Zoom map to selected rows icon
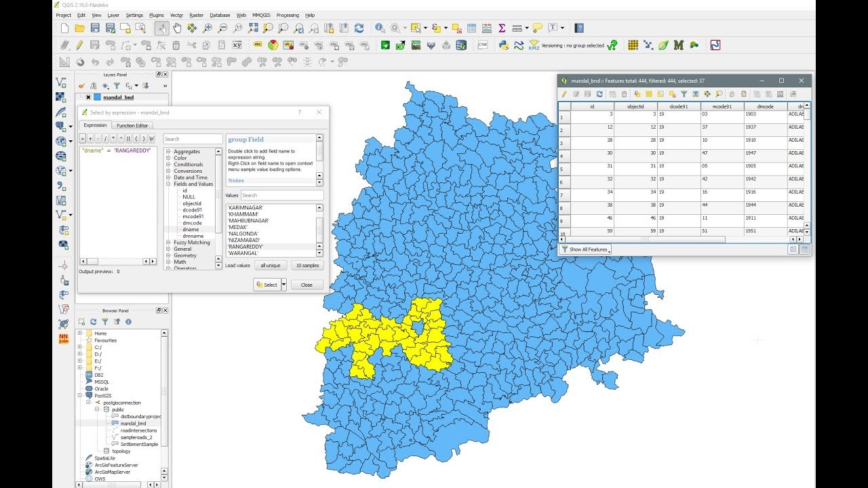This screenshot has height=488, width=868. [719, 94]
